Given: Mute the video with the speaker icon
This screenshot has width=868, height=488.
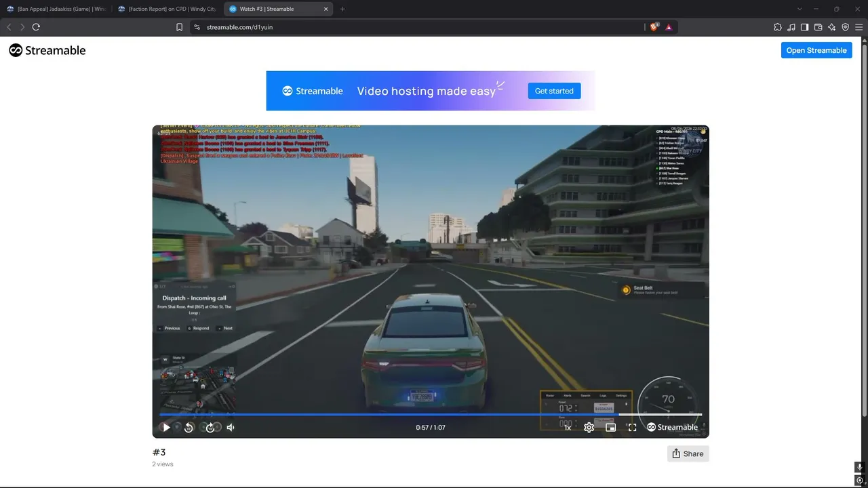Looking at the screenshot, I should (231, 428).
